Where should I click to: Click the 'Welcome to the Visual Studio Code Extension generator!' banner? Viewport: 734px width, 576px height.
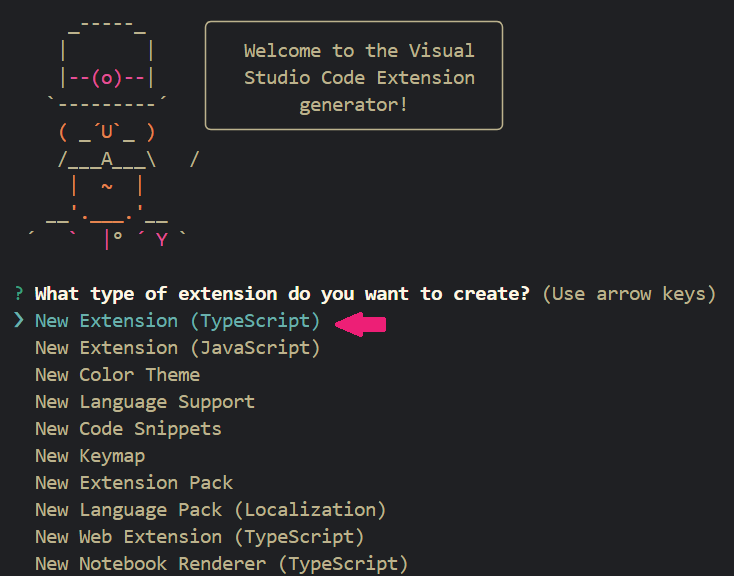point(354,75)
